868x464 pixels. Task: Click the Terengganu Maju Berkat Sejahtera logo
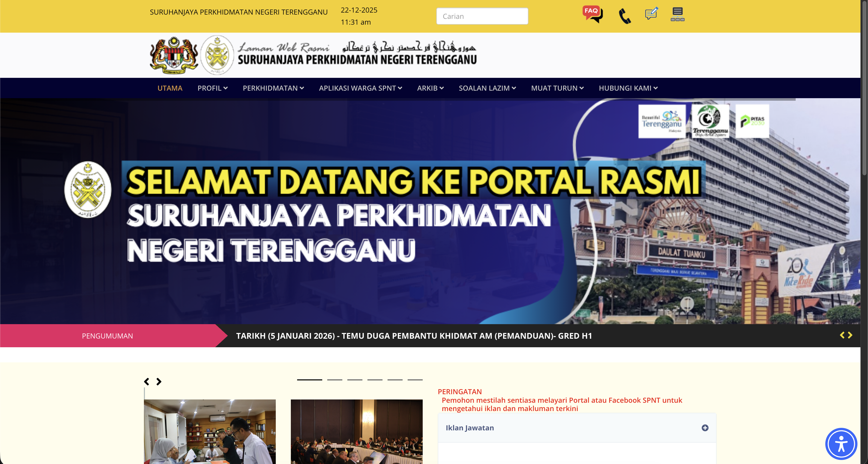pyautogui.click(x=710, y=121)
